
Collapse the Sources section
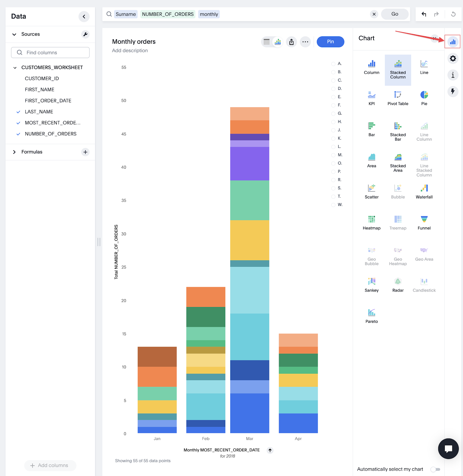[x=14, y=35]
